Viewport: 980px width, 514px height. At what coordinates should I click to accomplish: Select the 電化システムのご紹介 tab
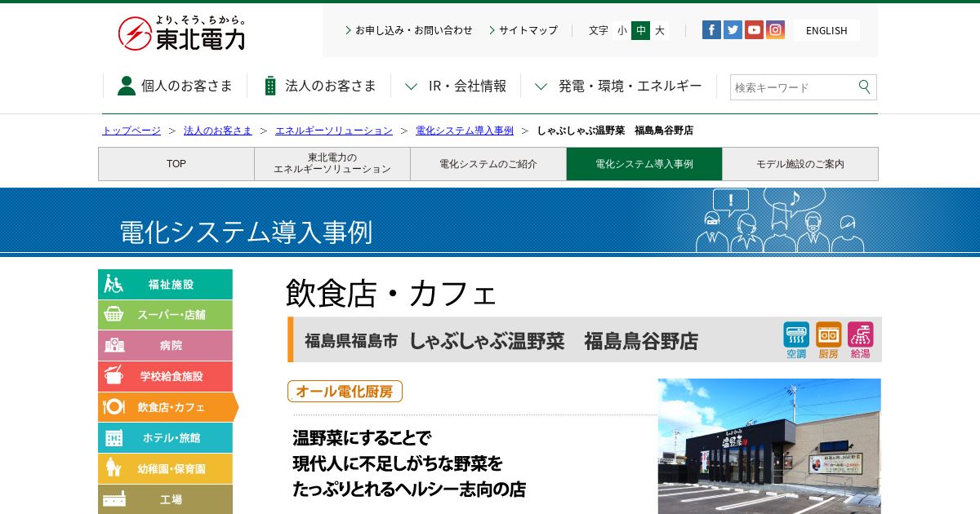click(488, 164)
